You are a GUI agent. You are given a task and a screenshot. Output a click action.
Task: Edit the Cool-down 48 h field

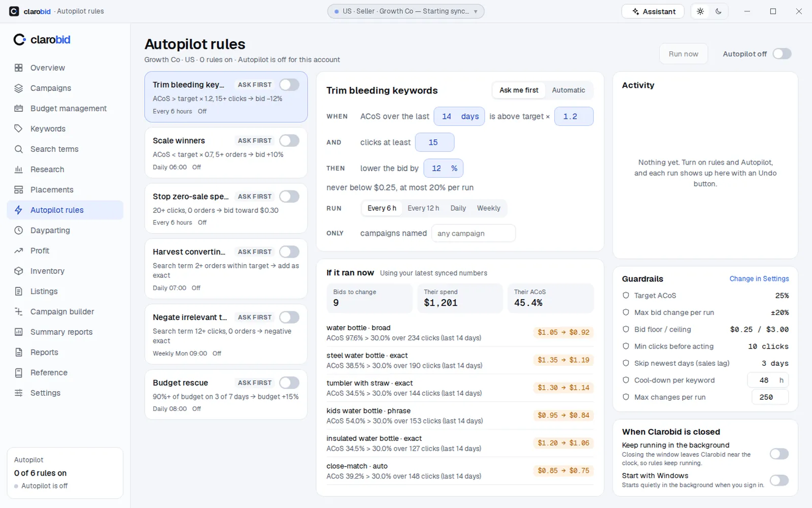(x=768, y=380)
